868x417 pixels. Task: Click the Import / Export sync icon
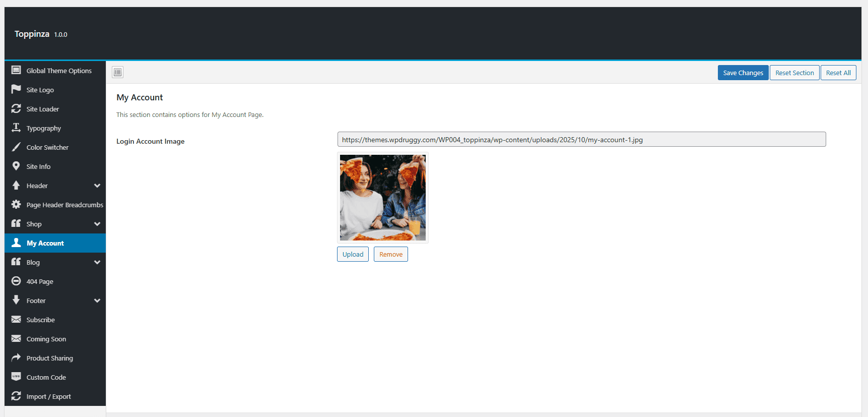(x=16, y=396)
